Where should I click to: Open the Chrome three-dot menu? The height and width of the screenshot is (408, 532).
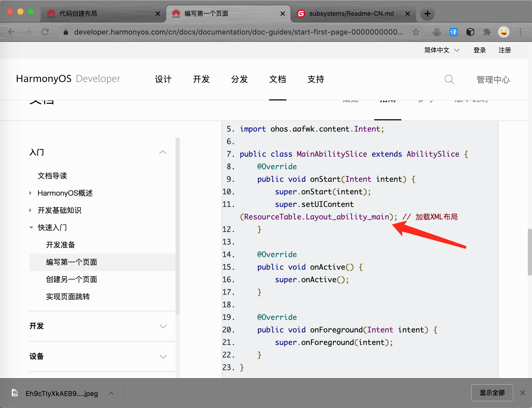(x=521, y=32)
